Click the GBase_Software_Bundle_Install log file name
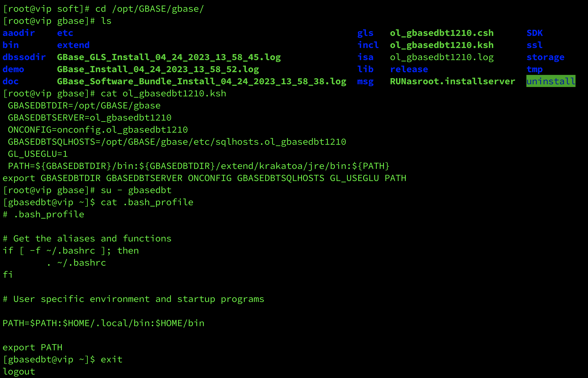This screenshot has height=378, width=588. [x=202, y=81]
